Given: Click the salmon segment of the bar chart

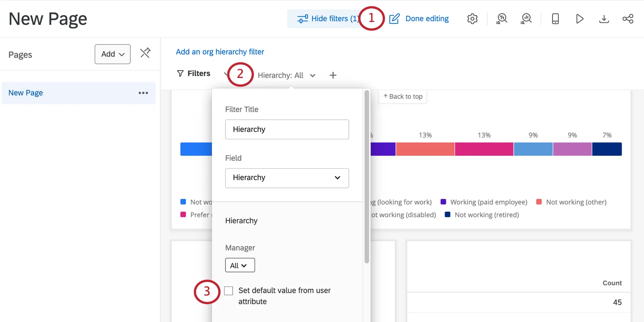Looking at the screenshot, I should (425, 149).
